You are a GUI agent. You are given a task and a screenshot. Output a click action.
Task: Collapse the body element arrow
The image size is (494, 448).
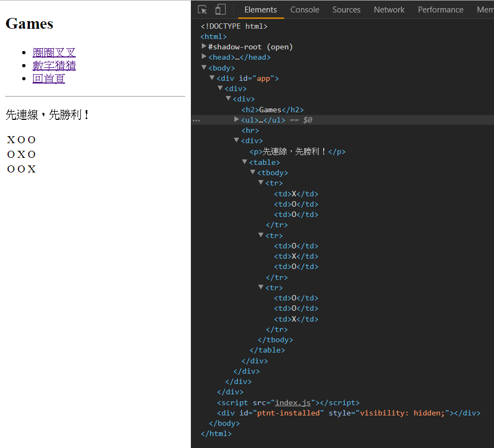(x=204, y=67)
